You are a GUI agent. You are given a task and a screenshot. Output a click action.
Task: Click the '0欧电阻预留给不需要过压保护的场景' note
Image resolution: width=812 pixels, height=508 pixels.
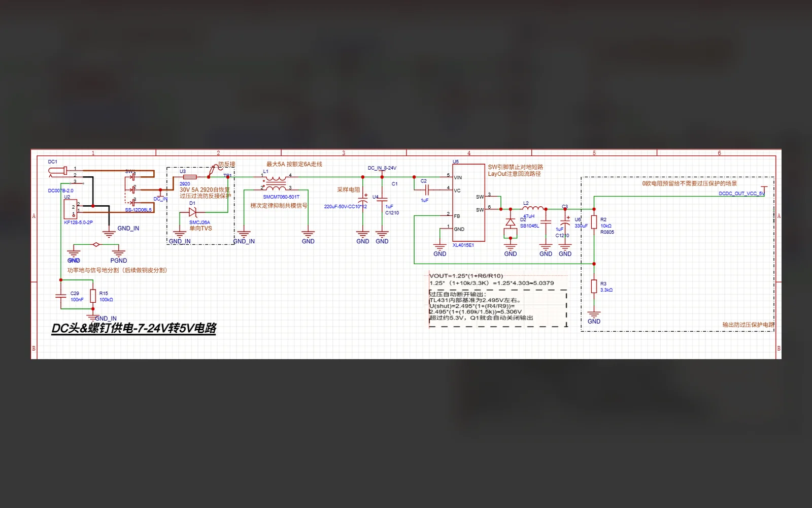point(690,183)
